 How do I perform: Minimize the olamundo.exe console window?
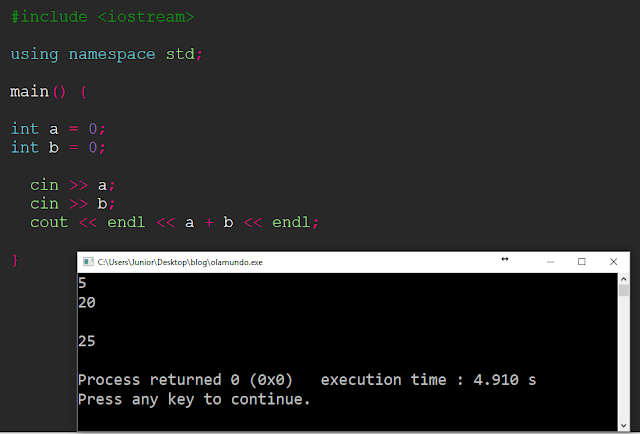pos(550,262)
